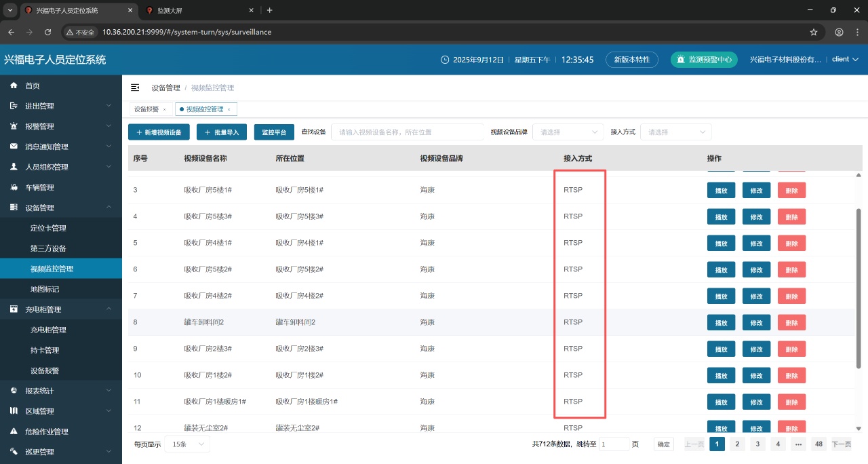Play video for 吸收厂房5楼1# row
This screenshot has height=464, width=868.
click(722, 190)
